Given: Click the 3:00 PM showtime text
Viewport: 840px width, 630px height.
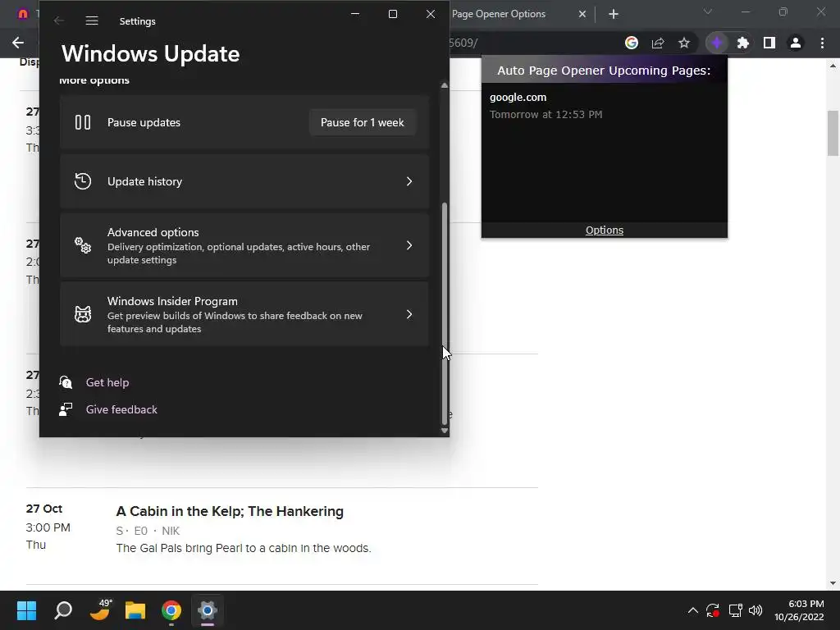Looking at the screenshot, I should tap(48, 527).
